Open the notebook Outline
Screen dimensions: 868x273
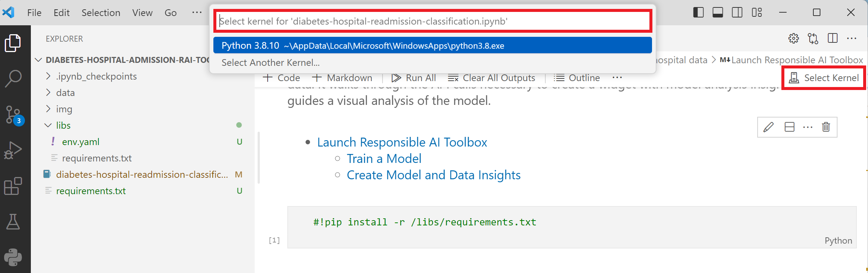[577, 78]
